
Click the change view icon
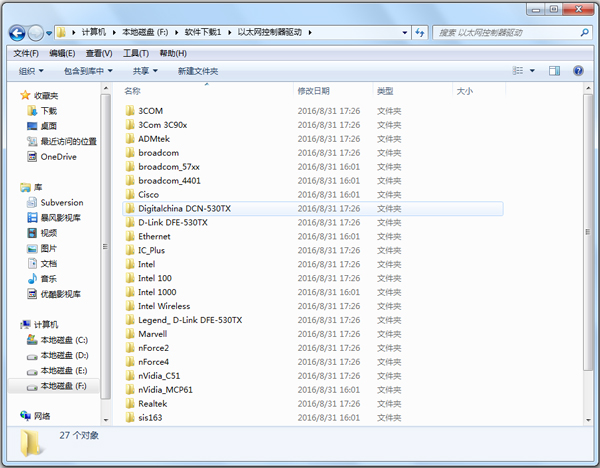click(519, 71)
